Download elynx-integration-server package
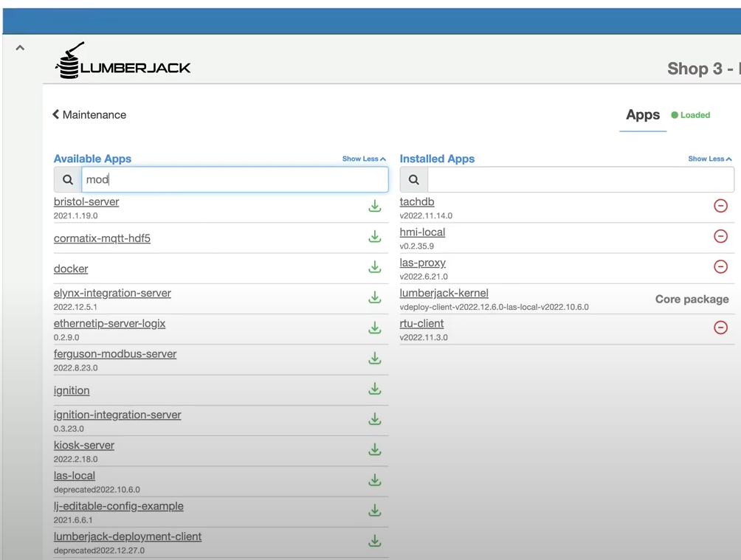 click(x=375, y=297)
